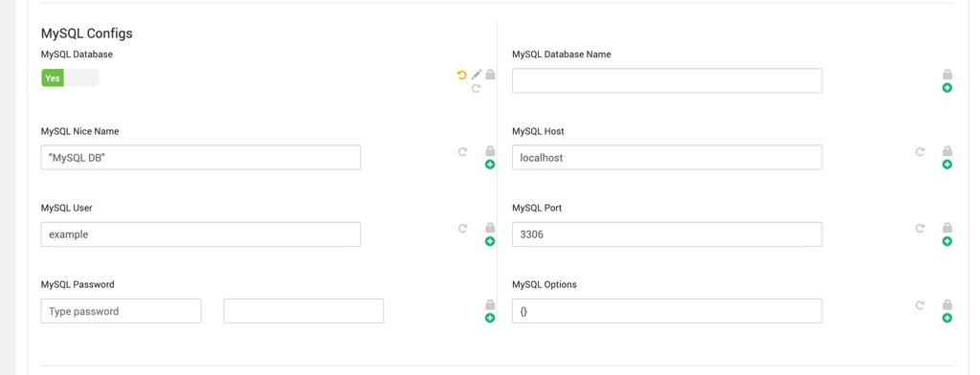Click the password confirmation field beside Type password
The width and height of the screenshot is (980, 375).
(303, 311)
